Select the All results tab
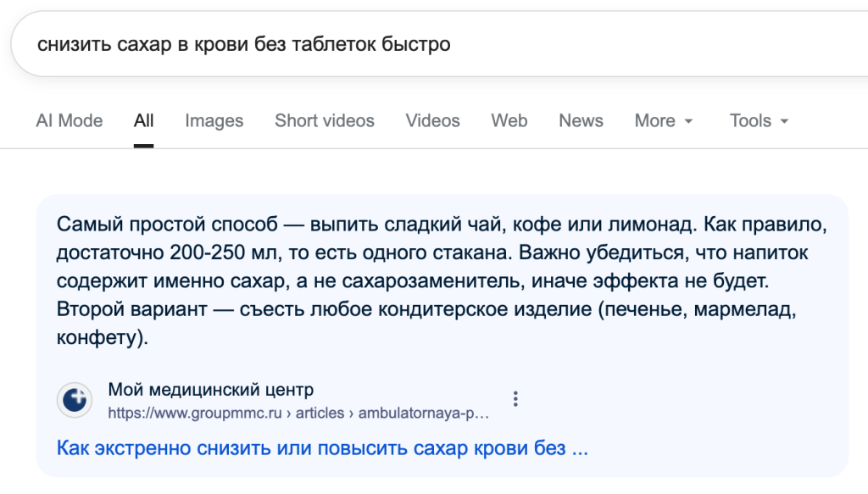868x494 pixels. pyautogui.click(x=143, y=120)
